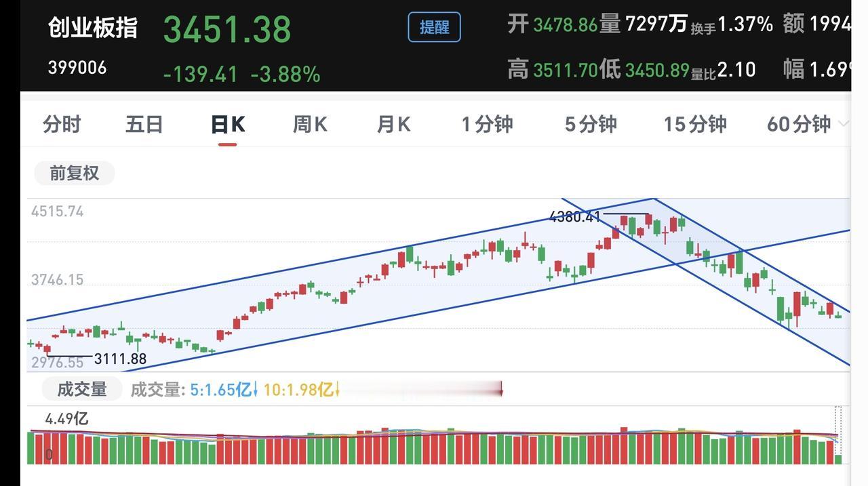Tap the current price 3451.38
The image size is (868, 486).
pos(227,30)
